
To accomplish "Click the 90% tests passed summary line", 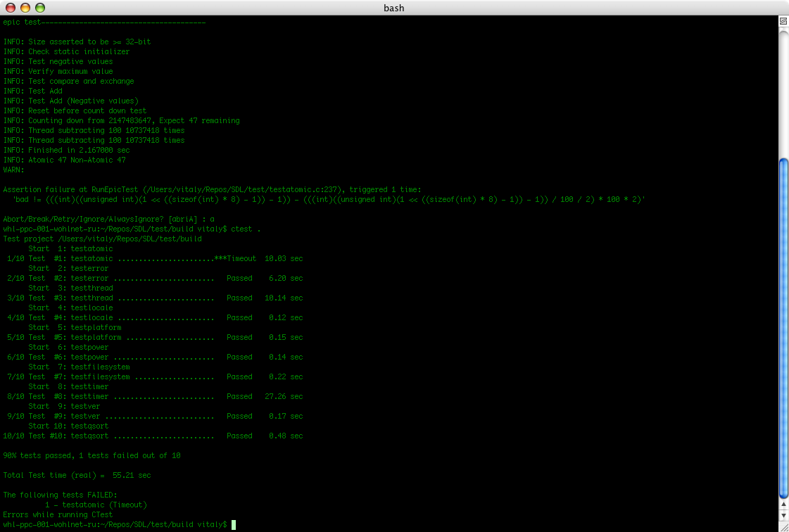I will [x=91, y=455].
